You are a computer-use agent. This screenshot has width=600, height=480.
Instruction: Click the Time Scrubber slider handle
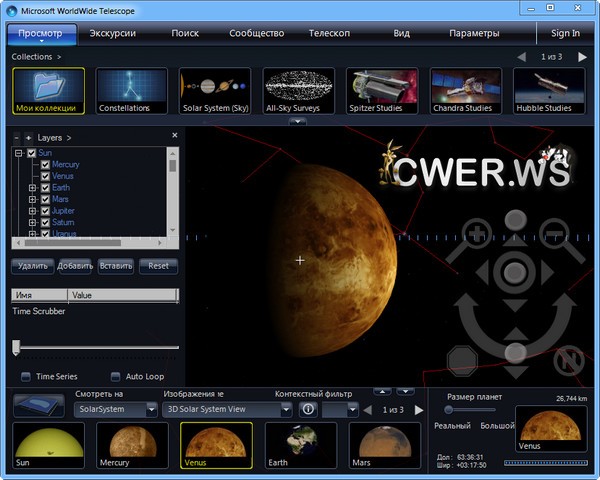coord(16,346)
